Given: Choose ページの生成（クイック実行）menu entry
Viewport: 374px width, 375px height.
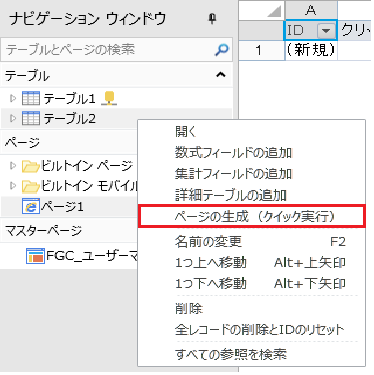Looking at the screenshot, I should [x=252, y=217].
